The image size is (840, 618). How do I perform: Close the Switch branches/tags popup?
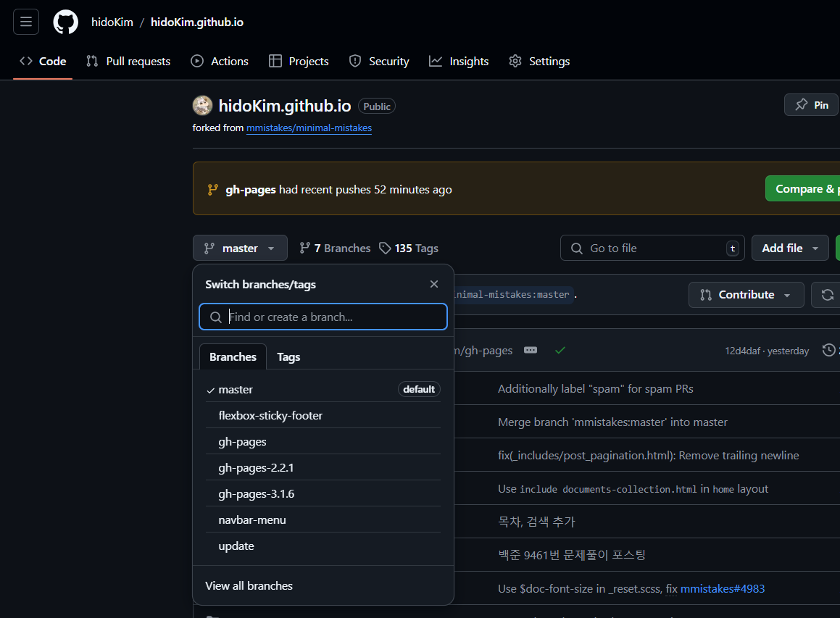434,284
